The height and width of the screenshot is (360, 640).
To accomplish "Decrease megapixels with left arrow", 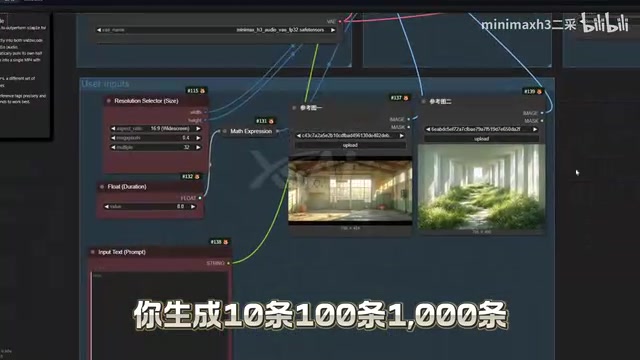I will (113, 138).
